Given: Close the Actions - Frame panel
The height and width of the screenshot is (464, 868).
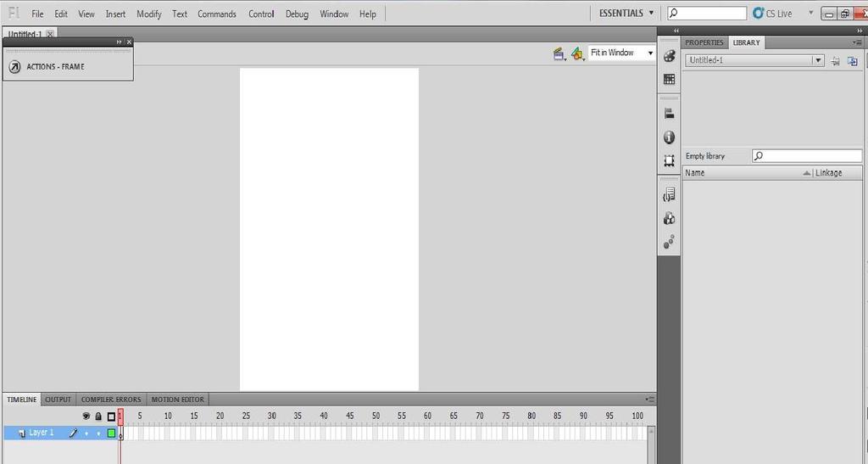Looking at the screenshot, I should [x=129, y=42].
